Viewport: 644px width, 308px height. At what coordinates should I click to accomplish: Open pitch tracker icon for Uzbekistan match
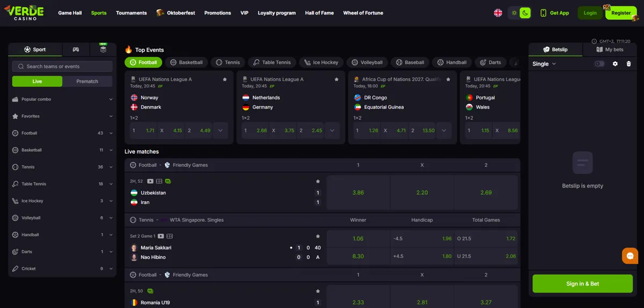(x=159, y=181)
